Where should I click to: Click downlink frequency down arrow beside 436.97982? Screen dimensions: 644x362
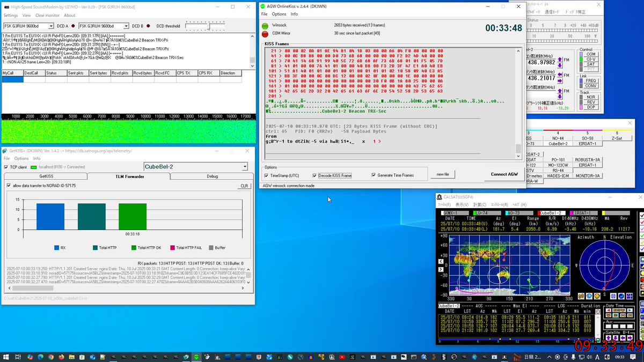(x=560, y=65)
